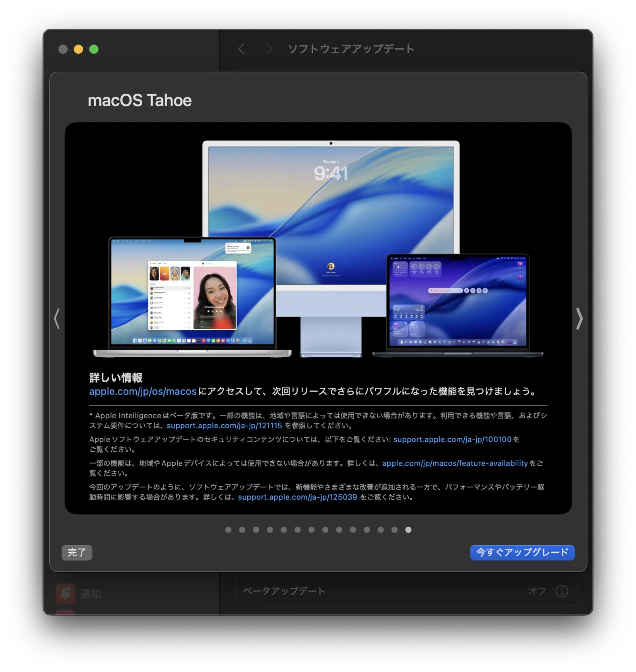Select the last highlighted page indicator dot

point(408,530)
